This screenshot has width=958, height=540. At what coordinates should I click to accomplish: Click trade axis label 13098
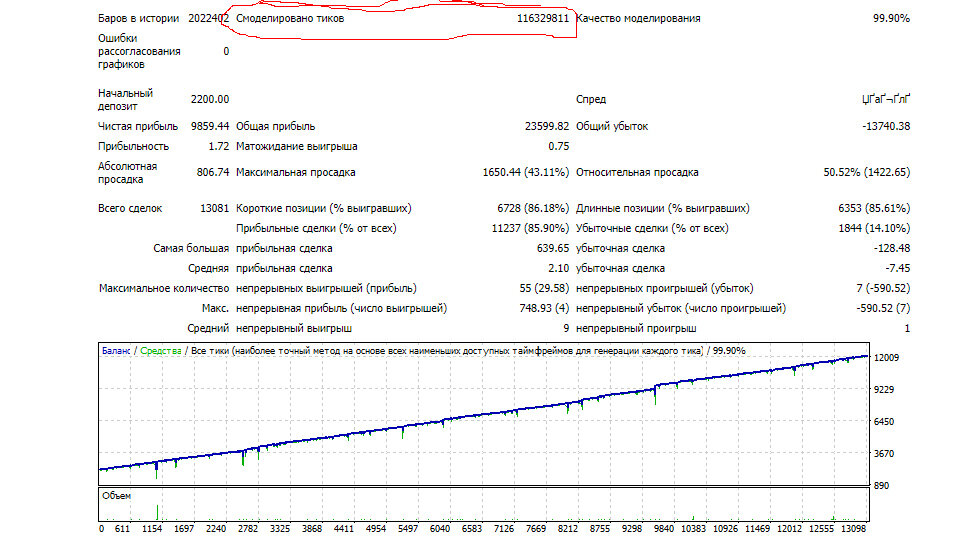(x=854, y=529)
